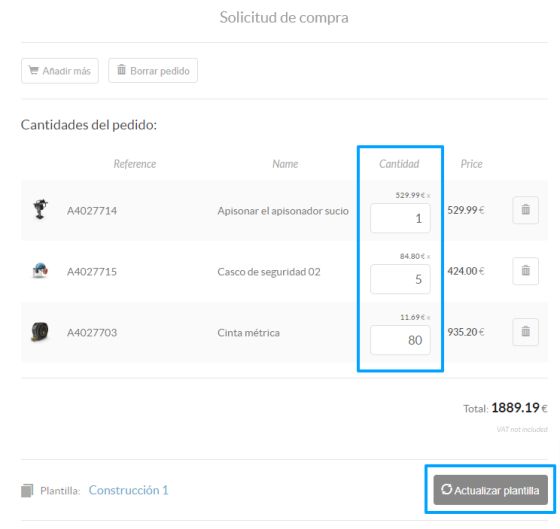Delete the Apisonar el apisonador sucio row
The image size is (560, 529).
pos(525,210)
